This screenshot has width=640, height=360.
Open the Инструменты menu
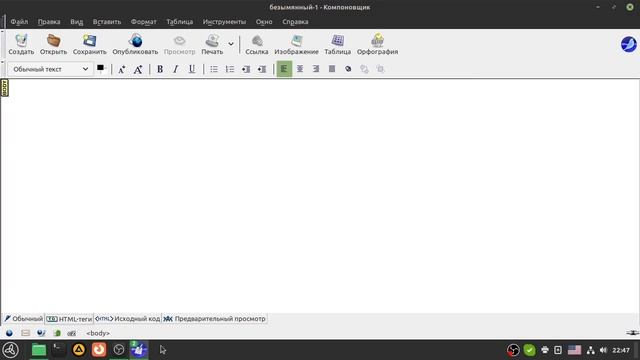point(224,22)
